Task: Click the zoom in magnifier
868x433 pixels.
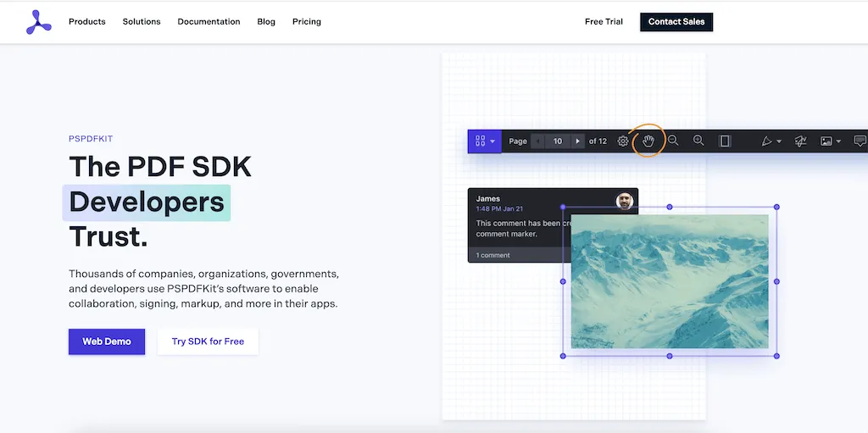Action: [698, 141]
